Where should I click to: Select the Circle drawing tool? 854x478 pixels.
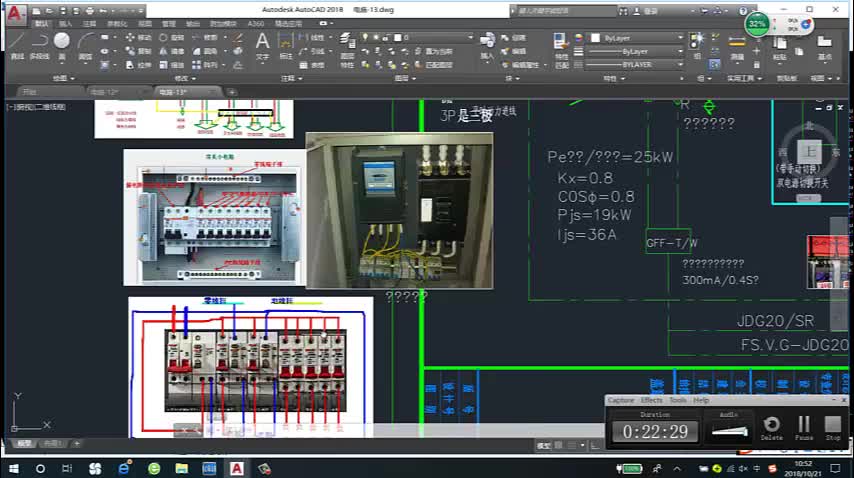(62, 46)
